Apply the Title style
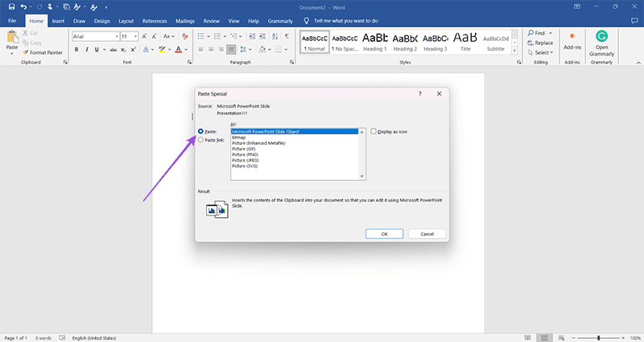 (465, 42)
